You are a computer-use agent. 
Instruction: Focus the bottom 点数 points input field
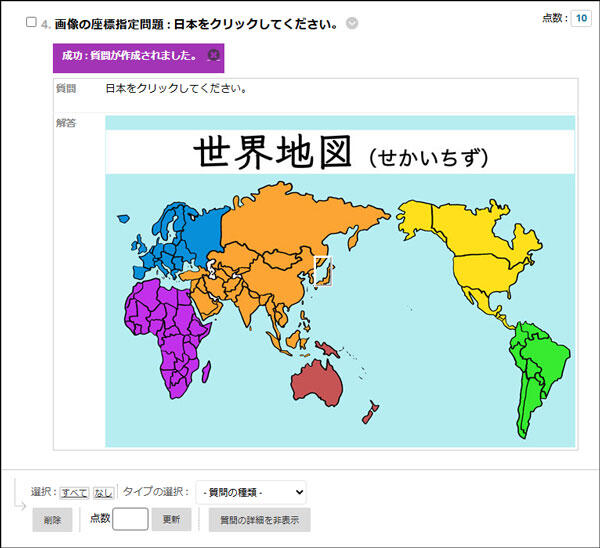130,519
